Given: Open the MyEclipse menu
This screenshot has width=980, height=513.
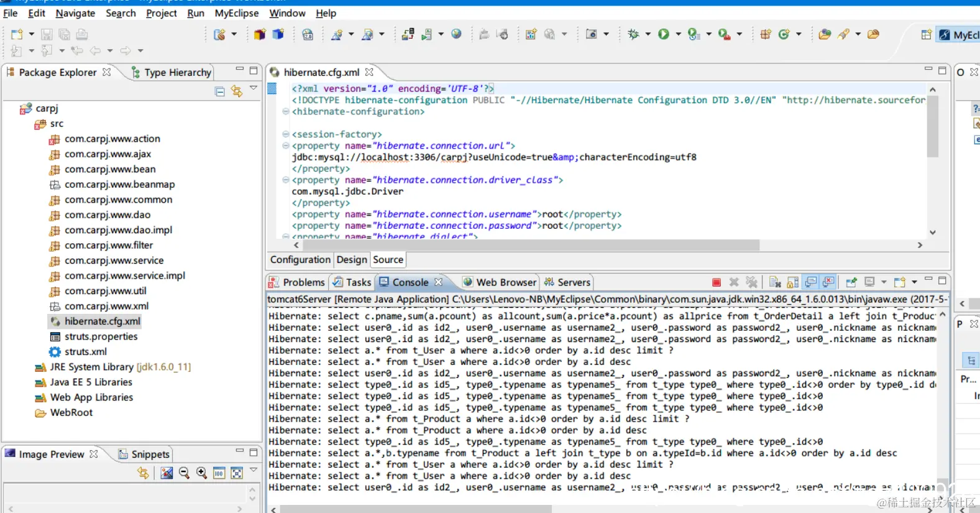Looking at the screenshot, I should tap(237, 13).
